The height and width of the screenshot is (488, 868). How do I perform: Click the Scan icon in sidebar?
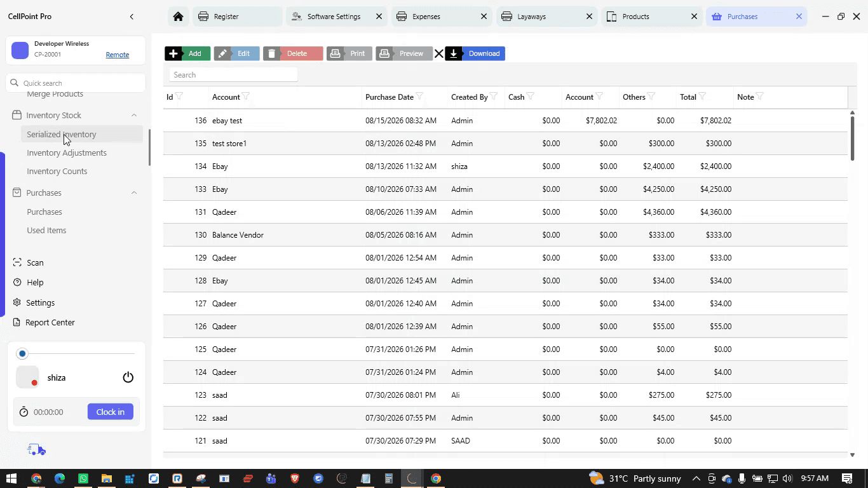(17, 262)
